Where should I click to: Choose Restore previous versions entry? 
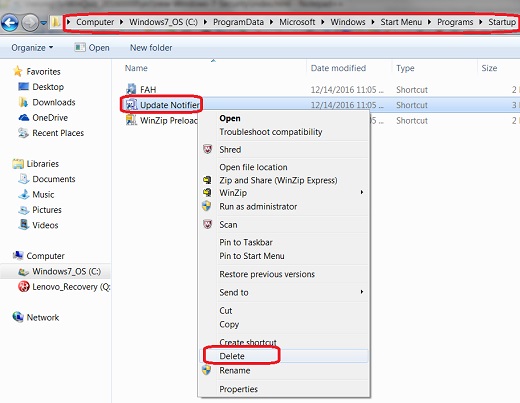point(267,274)
